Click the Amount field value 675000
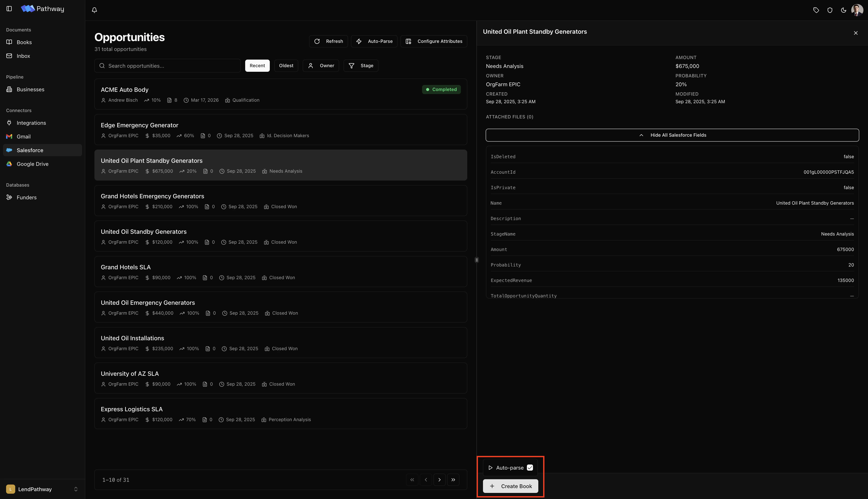 [845, 249]
